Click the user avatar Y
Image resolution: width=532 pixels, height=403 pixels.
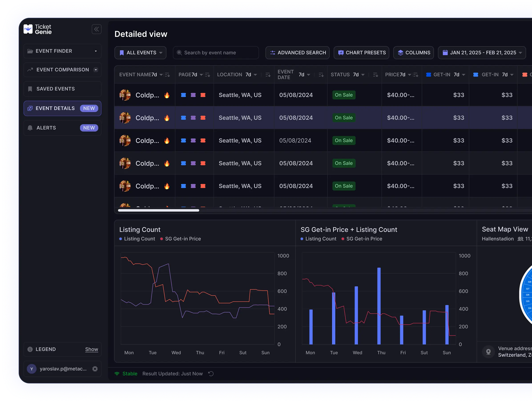32,369
